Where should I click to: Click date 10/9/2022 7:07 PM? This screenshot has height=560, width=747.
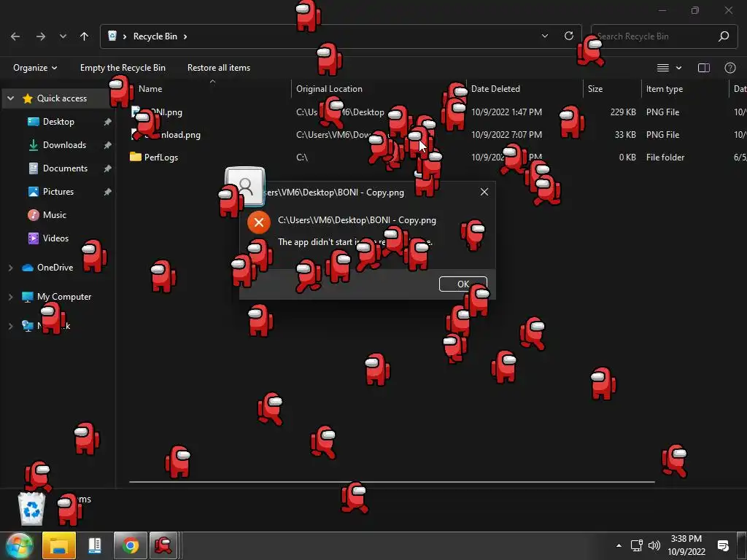pyautogui.click(x=506, y=135)
